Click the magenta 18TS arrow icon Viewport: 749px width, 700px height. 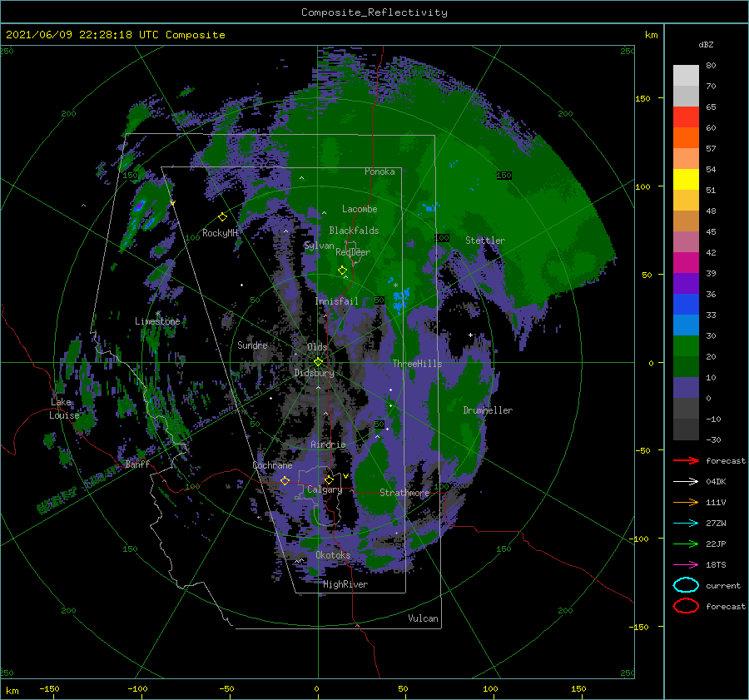(686, 565)
